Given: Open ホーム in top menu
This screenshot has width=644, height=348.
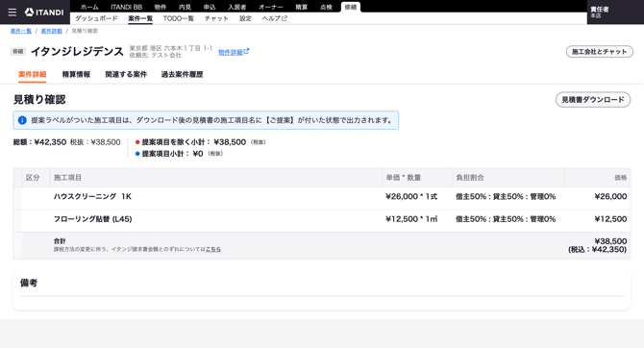Looking at the screenshot, I should 89,7.
